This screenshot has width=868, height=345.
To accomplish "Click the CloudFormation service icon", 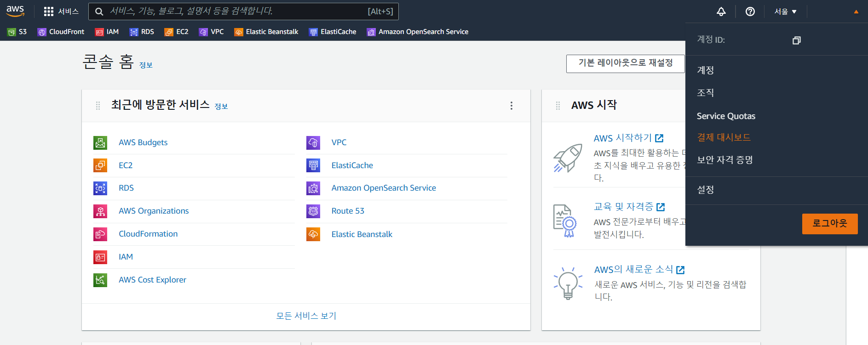I will coord(100,234).
